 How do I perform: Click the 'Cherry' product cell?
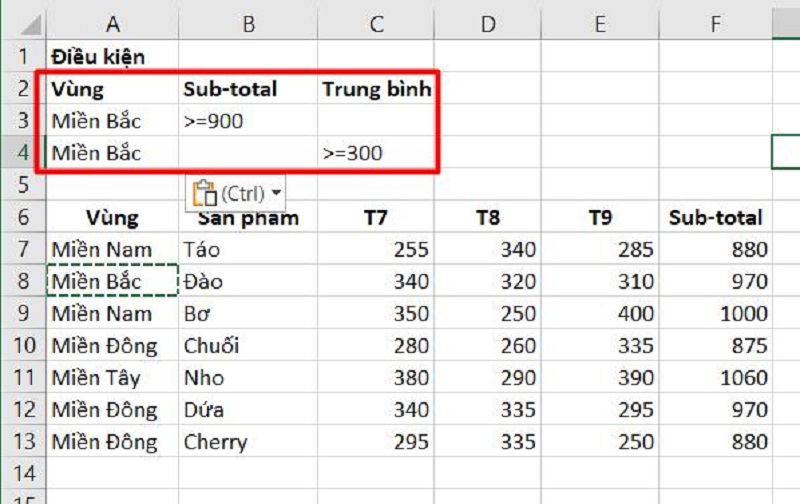tap(248, 442)
